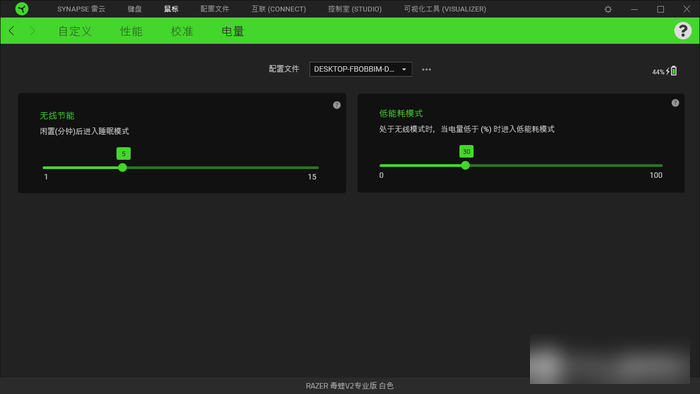The image size is (700, 394).
Task: Open the 配置文件 top tab
Action: coord(215,9)
